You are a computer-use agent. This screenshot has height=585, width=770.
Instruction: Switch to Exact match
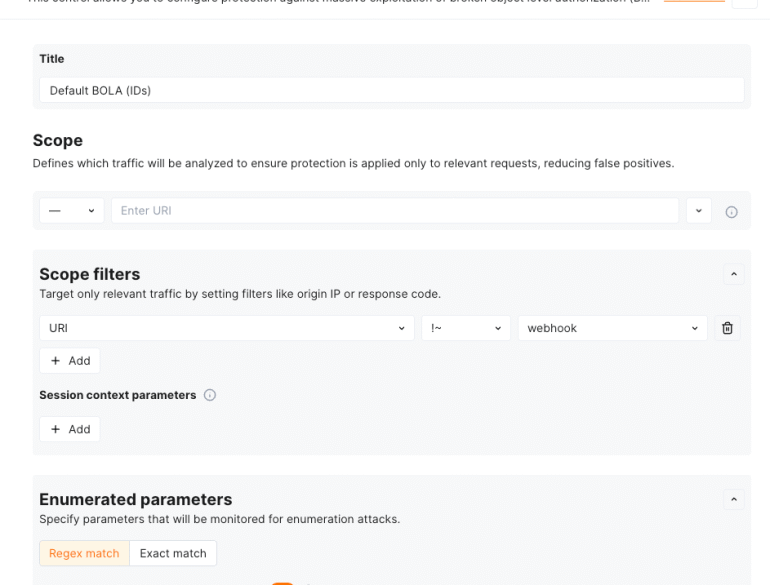173,553
